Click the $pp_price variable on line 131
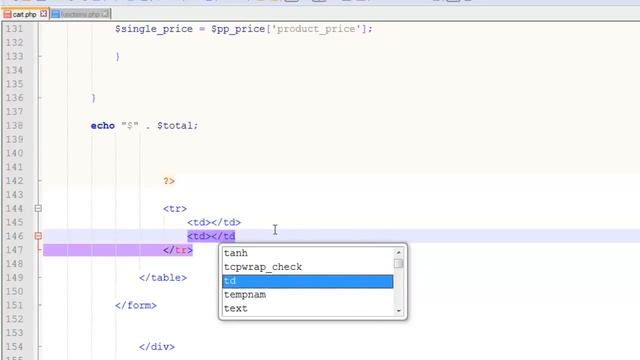640x360 pixels. pos(238,29)
